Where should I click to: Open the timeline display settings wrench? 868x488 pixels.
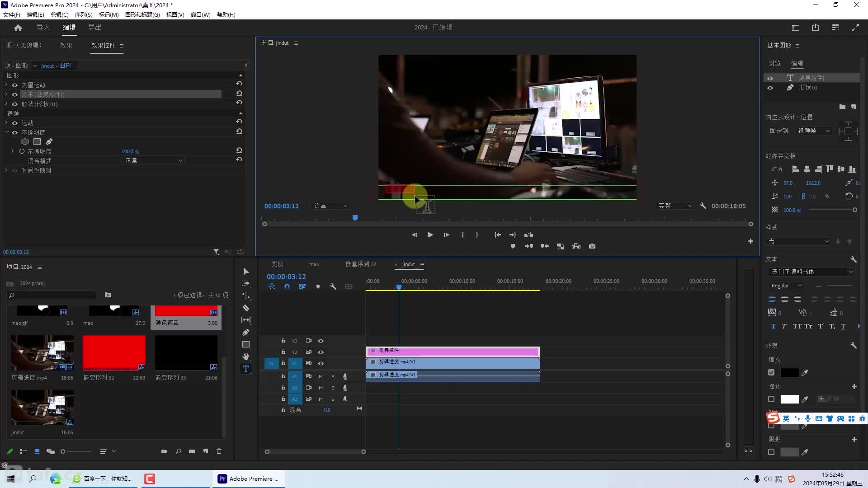tap(333, 286)
